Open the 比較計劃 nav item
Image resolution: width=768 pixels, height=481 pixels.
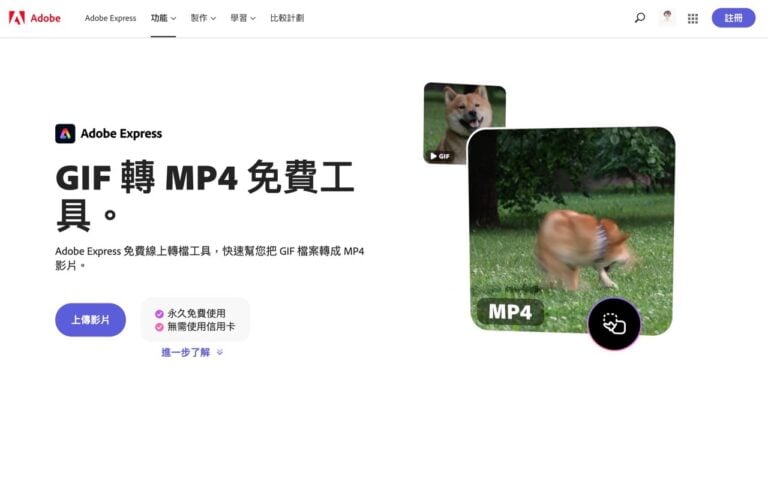pos(287,18)
